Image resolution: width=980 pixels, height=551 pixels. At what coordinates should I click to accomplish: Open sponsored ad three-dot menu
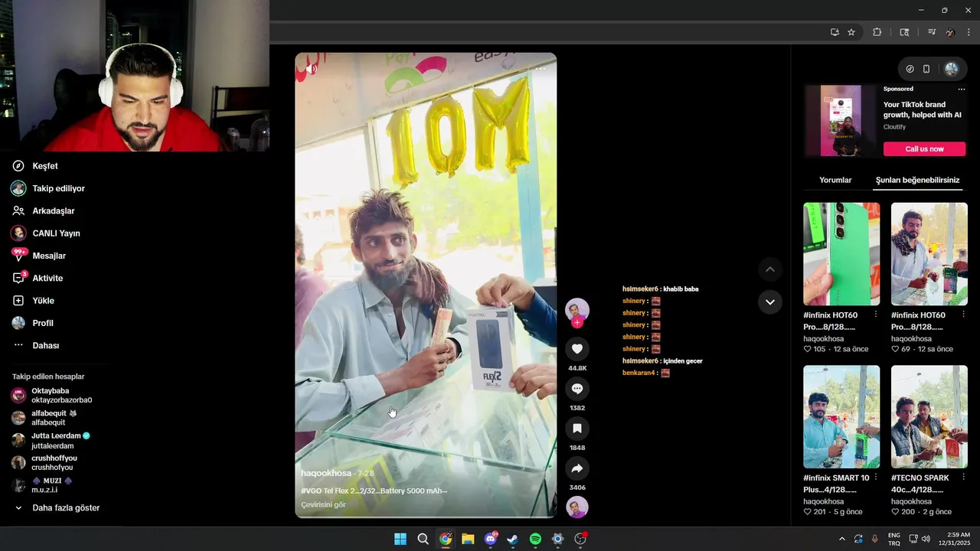click(962, 89)
